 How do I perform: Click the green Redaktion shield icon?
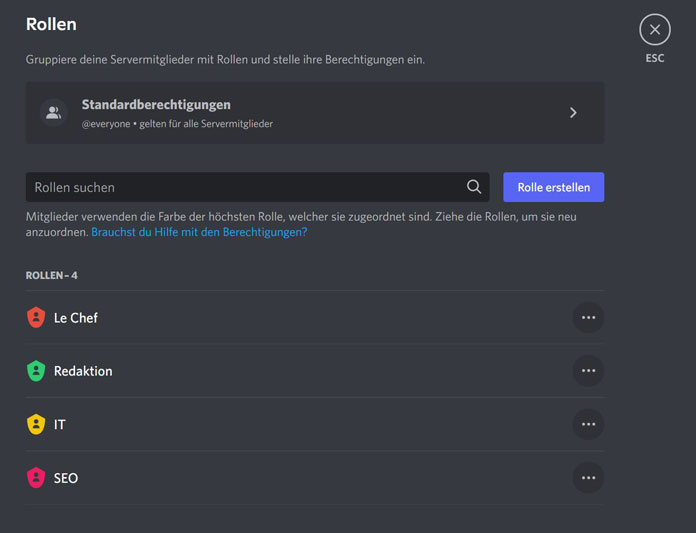coord(36,371)
